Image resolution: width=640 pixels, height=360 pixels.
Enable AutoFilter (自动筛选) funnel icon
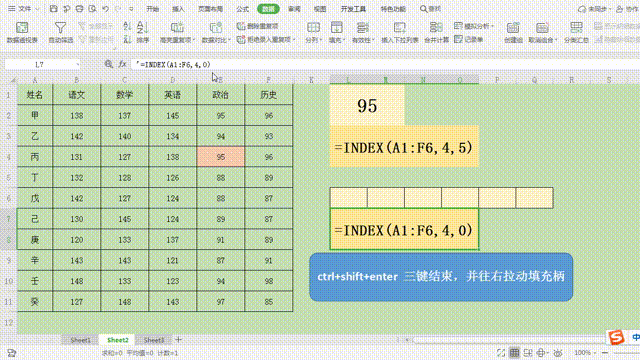pyautogui.click(x=60, y=27)
